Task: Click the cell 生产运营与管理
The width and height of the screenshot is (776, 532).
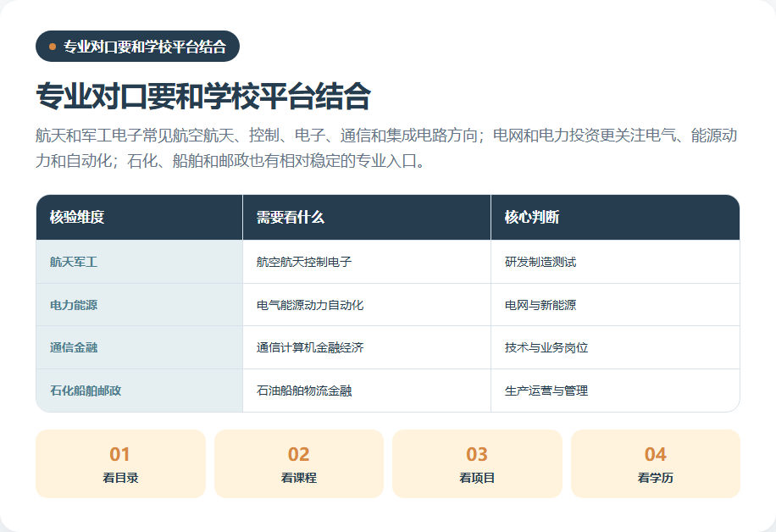Action: click(615, 391)
